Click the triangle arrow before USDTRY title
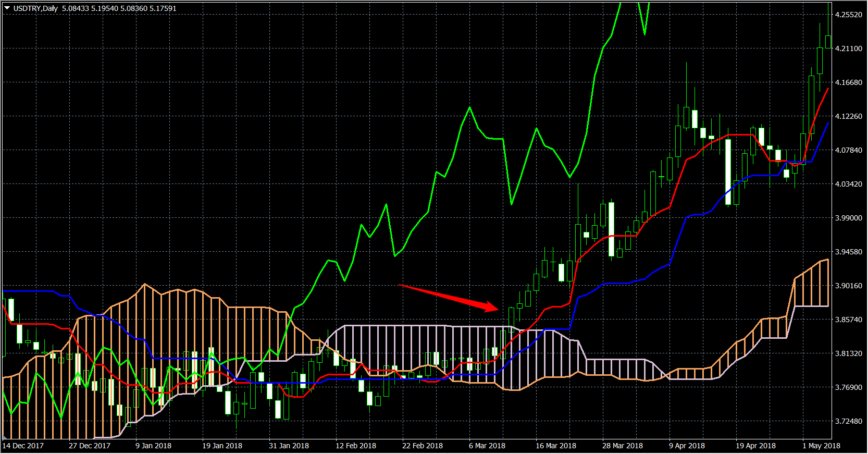This screenshot has width=868, height=454. pos(7,8)
